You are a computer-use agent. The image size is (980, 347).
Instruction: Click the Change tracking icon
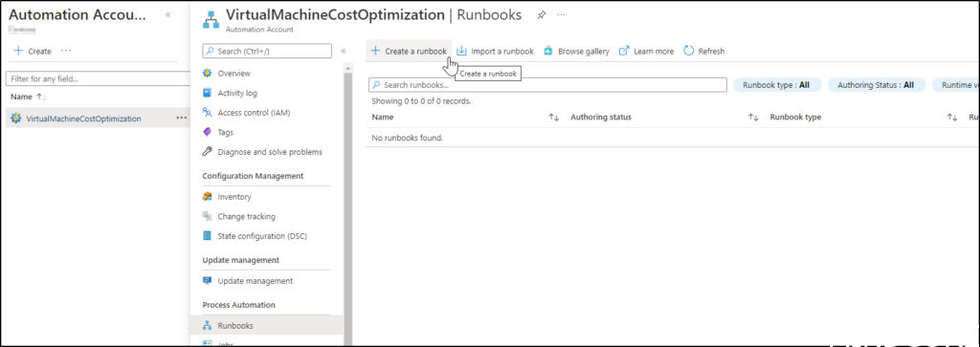[x=208, y=216]
